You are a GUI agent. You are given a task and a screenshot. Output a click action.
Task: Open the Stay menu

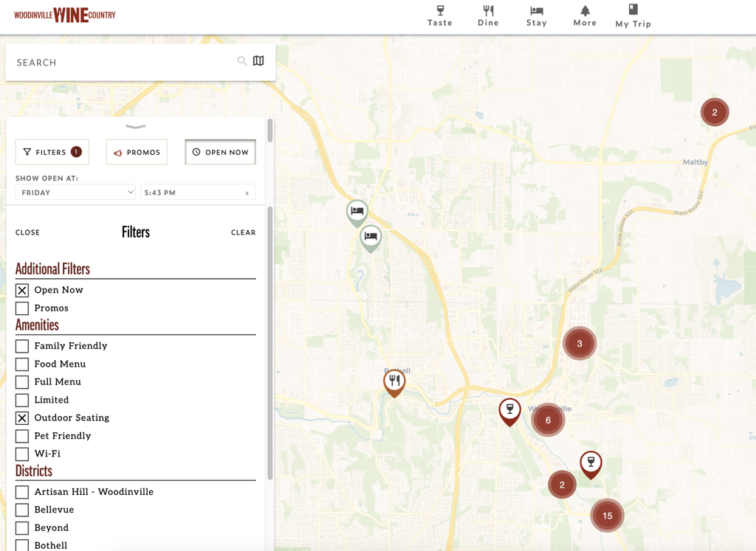[x=537, y=15]
